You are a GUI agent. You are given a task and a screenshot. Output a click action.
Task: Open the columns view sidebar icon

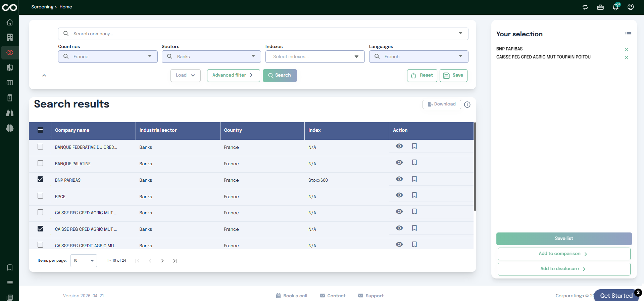pos(10,83)
